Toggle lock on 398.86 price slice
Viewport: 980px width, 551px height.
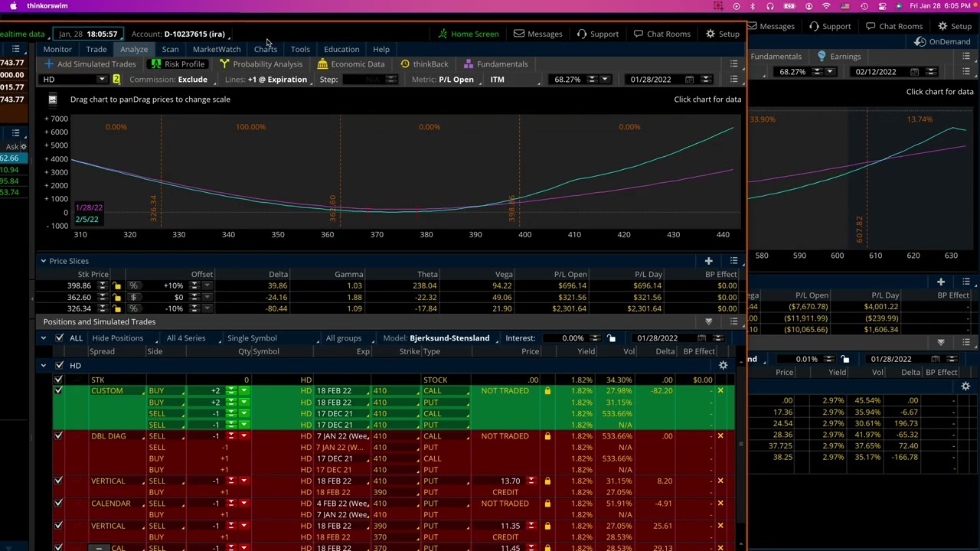[117, 285]
